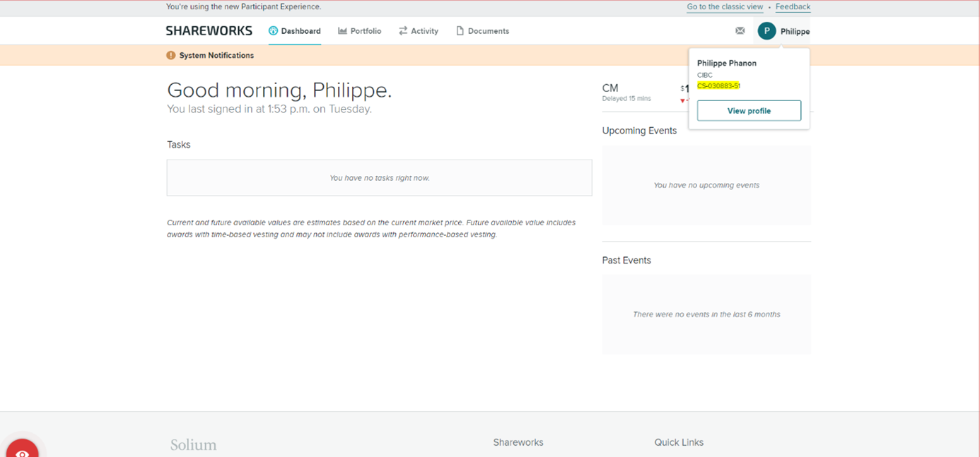Click the orange System Notifications warning icon
Screen dimensions: 980x457
click(x=171, y=55)
